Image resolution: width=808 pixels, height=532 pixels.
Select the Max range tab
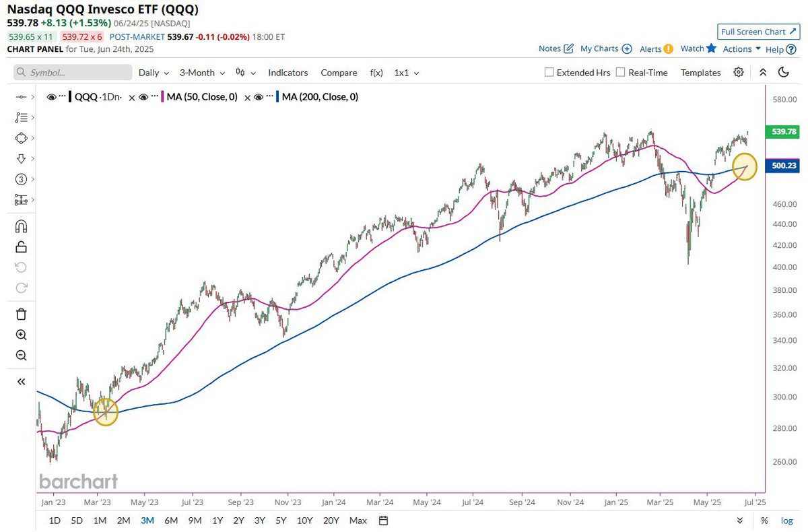(358, 520)
